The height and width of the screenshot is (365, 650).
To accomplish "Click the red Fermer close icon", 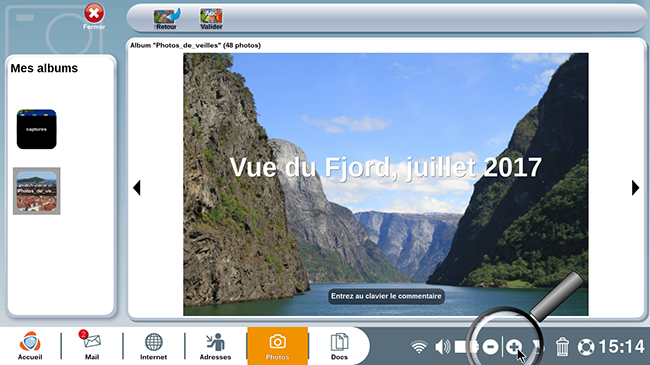I will click(x=94, y=13).
